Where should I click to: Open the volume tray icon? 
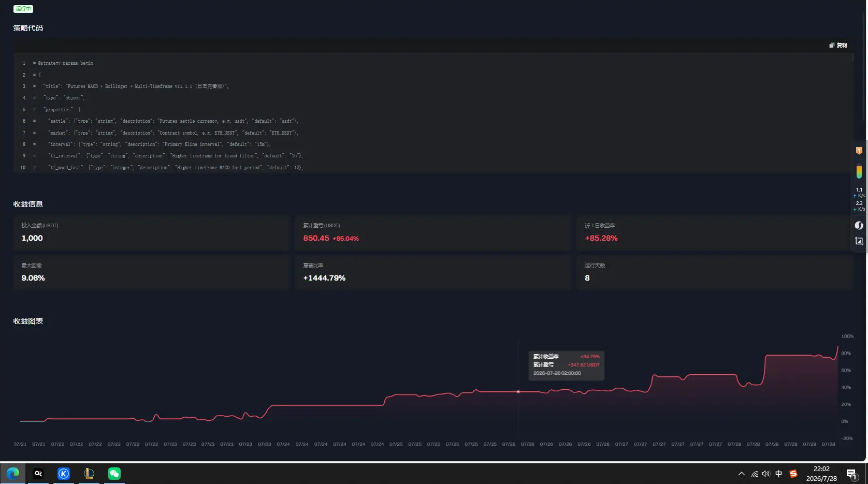click(766, 474)
